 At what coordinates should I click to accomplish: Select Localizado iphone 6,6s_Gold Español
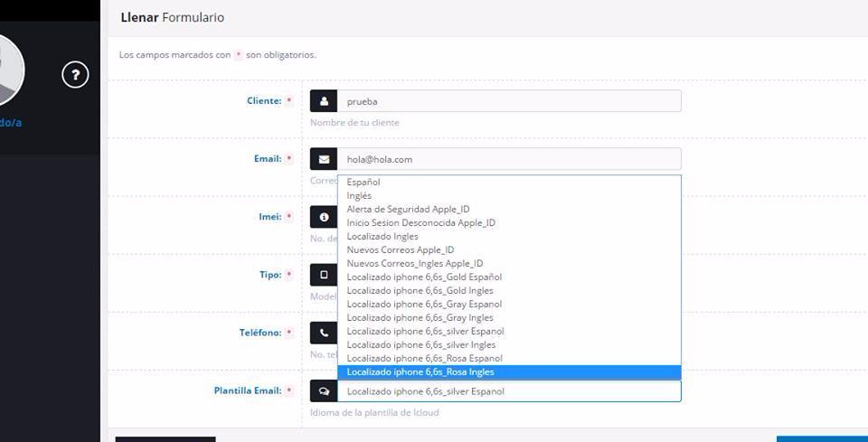click(x=509, y=277)
